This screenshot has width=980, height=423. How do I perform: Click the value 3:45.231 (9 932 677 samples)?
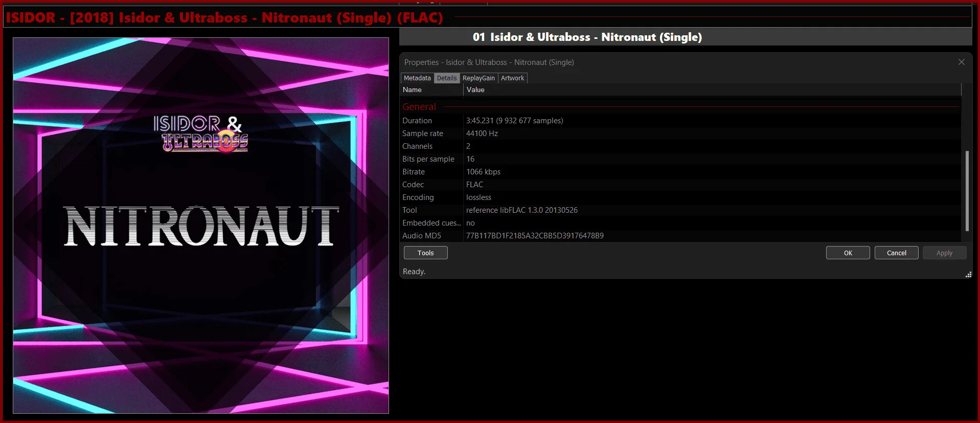(514, 121)
